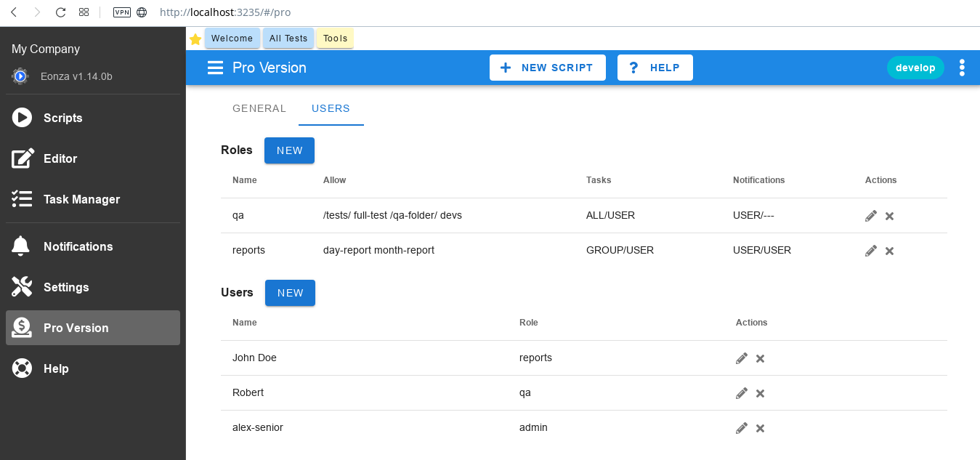Click the Eonza logo icon in sidebar

tap(20, 76)
